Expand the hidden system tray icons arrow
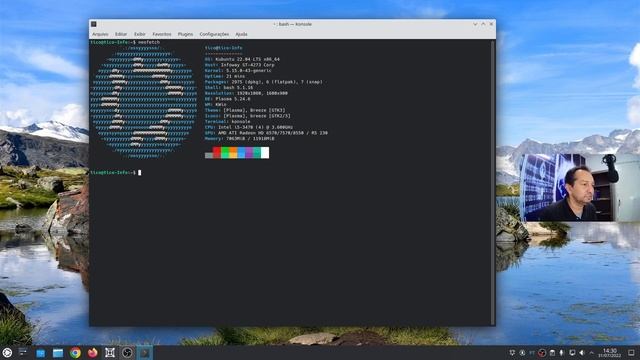 tap(591, 353)
